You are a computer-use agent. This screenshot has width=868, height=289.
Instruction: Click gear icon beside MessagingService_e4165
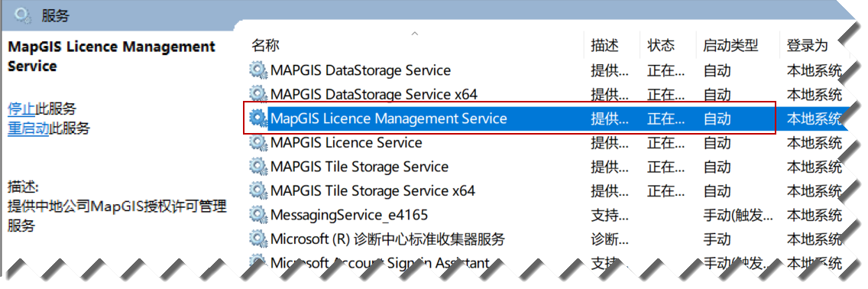257,214
